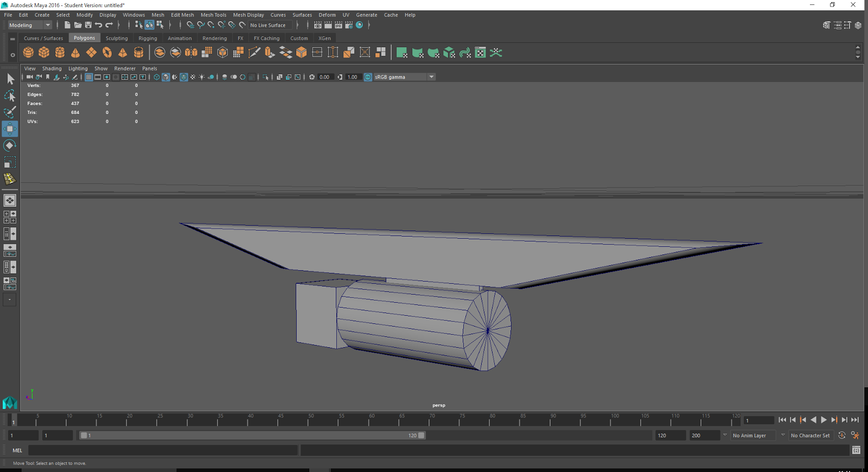Viewport: 868px width, 472px height.
Task: Open shelf options gear menu
Action: click(x=12, y=55)
